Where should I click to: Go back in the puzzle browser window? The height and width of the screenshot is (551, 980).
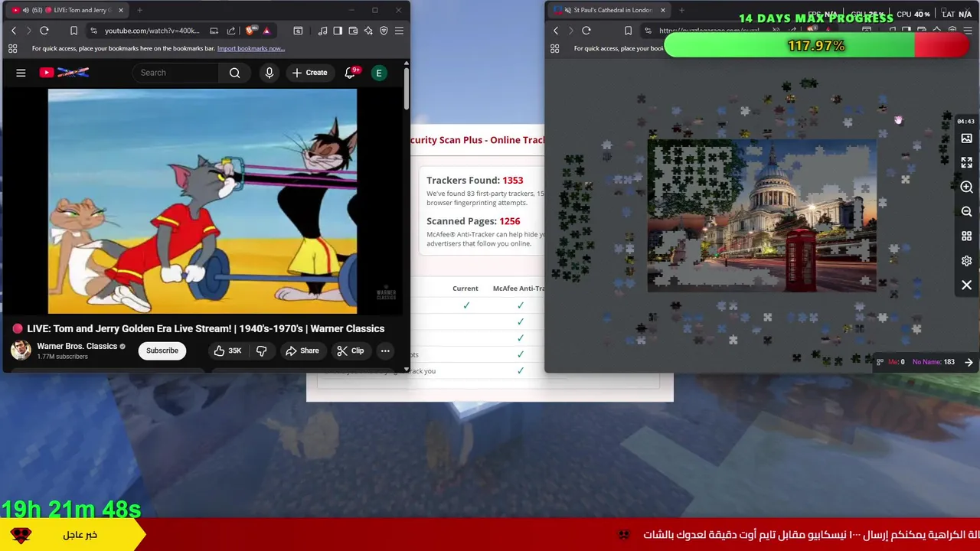(x=556, y=31)
